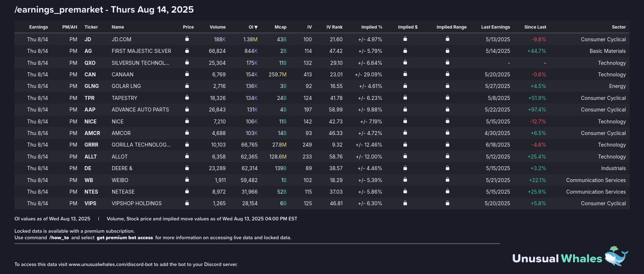Viewport: 644px width, 274px height.
Task: Click the Implied $ lock for QXO
Action: [x=405, y=62]
